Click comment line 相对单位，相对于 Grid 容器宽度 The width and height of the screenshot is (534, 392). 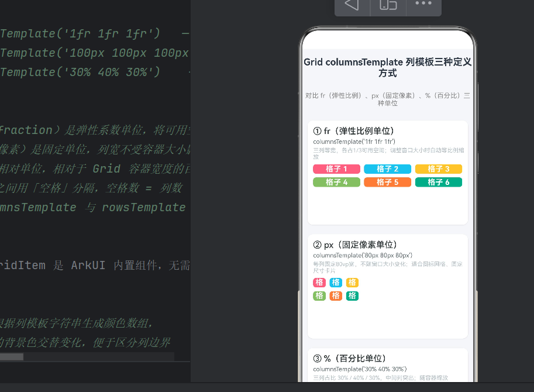pos(95,169)
